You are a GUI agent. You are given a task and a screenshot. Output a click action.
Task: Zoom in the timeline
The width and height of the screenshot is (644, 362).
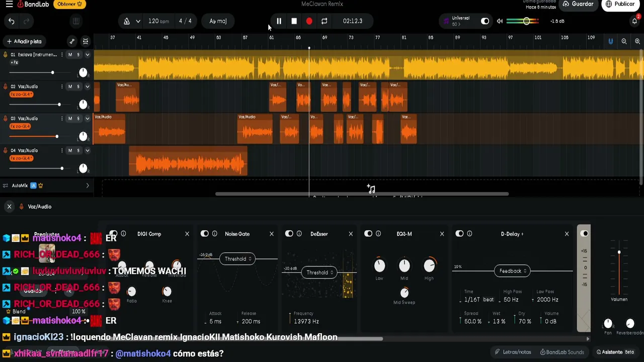[637, 41]
